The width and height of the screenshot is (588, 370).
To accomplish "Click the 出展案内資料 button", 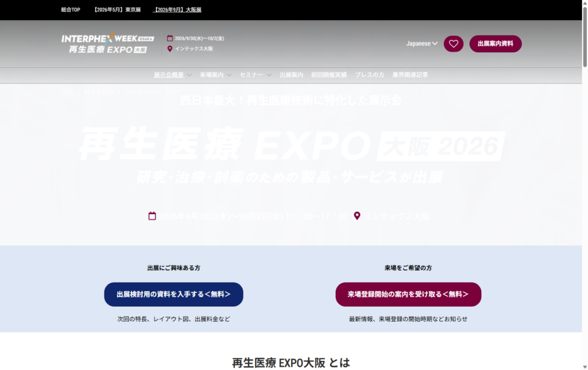I will 495,44.
